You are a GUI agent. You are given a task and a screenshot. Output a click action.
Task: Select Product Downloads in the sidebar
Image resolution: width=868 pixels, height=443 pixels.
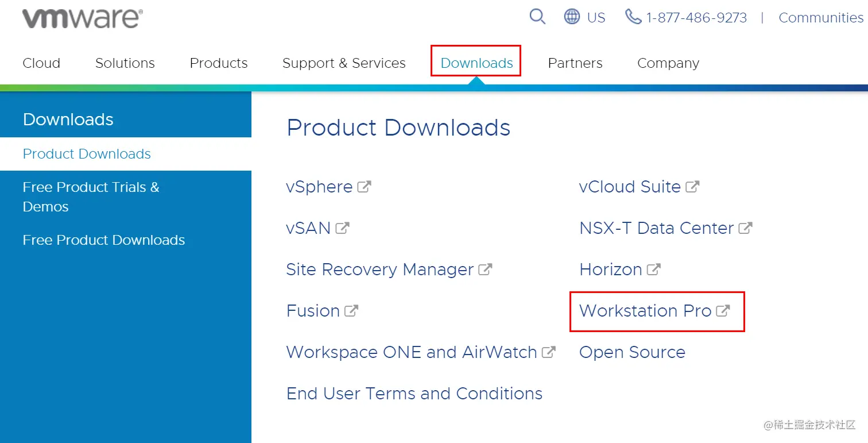pyautogui.click(x=126, y=154)
